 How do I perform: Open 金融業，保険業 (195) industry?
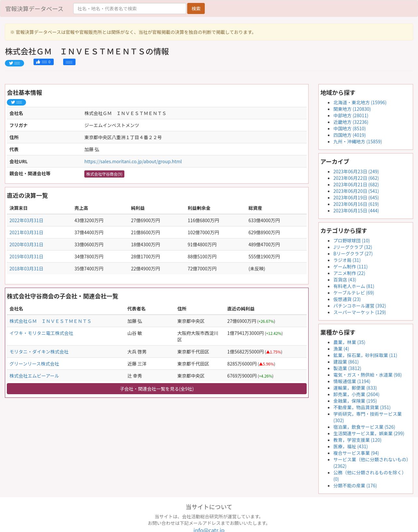[x=355, y=401]
